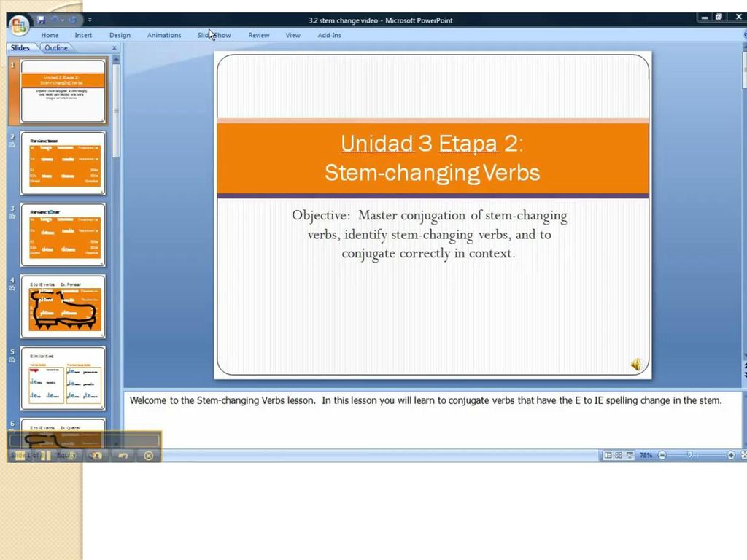Click the Equity theme name in status bar
This screenshot has width=747, height=560.
click(66, 455)
